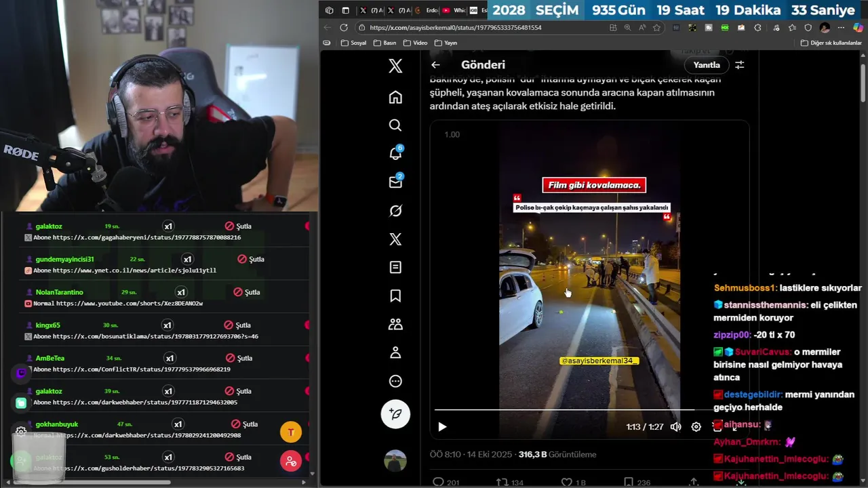Click orange T round button
This screenshot has height=488, width=868.
tap(291, 432)
